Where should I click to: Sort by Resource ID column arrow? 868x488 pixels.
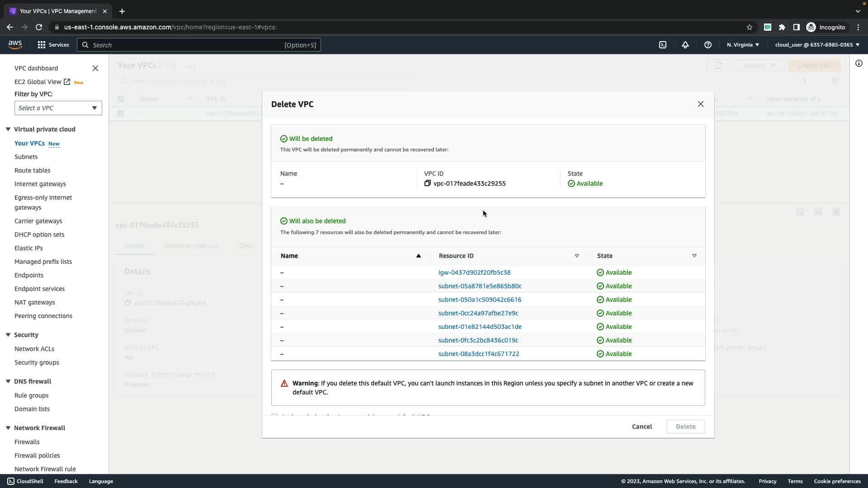[577, 256]
